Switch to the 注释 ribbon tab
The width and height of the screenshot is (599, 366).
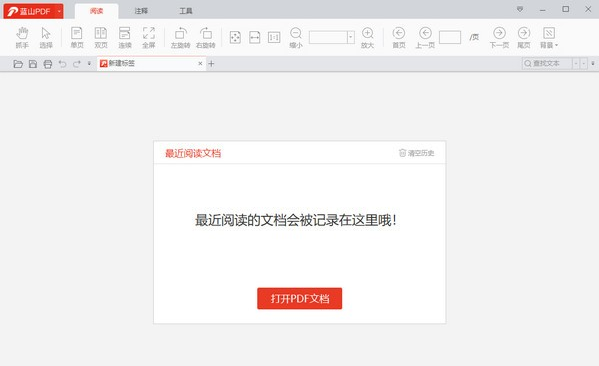[x=141, y=11]
